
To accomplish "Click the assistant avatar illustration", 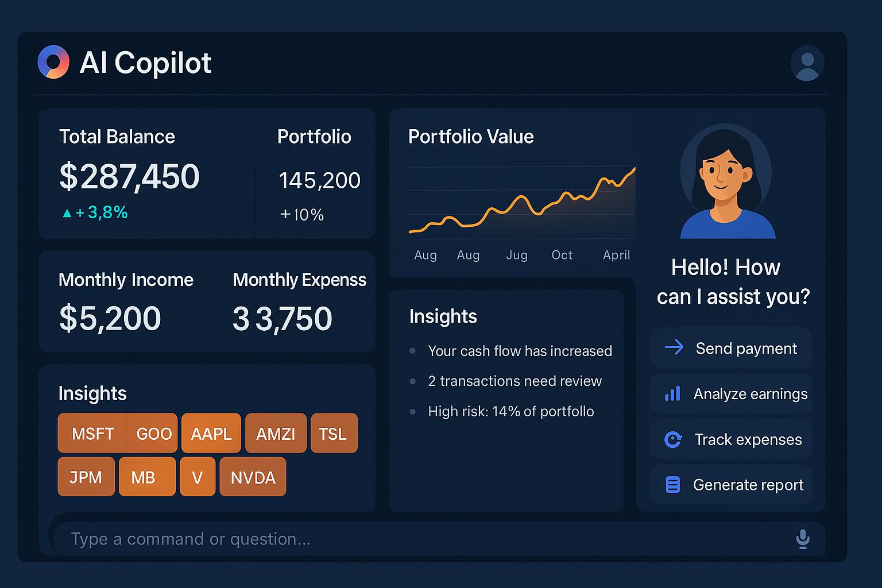I will [727, 181].
